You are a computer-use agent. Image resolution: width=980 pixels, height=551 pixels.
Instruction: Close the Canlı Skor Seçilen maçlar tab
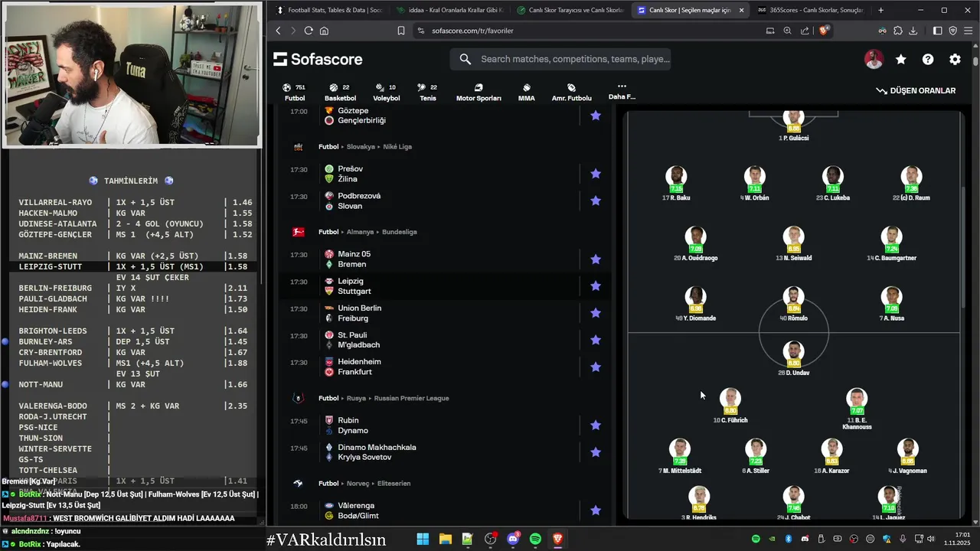[x=741, y=10]
